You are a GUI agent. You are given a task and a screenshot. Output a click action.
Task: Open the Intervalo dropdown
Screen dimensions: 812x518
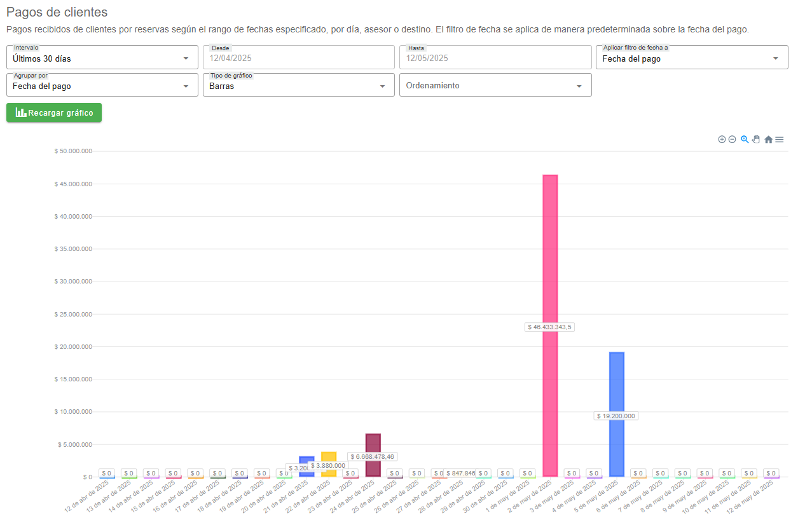(x=102, y=58)
